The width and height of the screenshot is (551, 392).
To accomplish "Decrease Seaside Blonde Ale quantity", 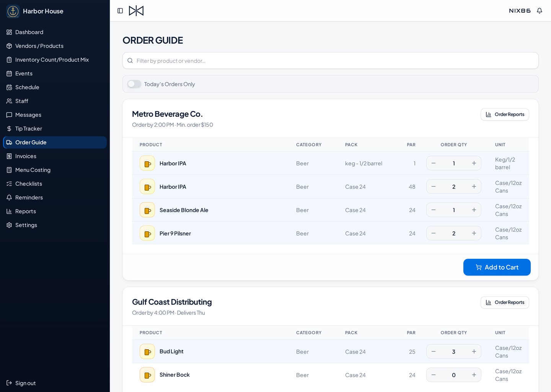I will pyautogui.click(x=434, y=210).
